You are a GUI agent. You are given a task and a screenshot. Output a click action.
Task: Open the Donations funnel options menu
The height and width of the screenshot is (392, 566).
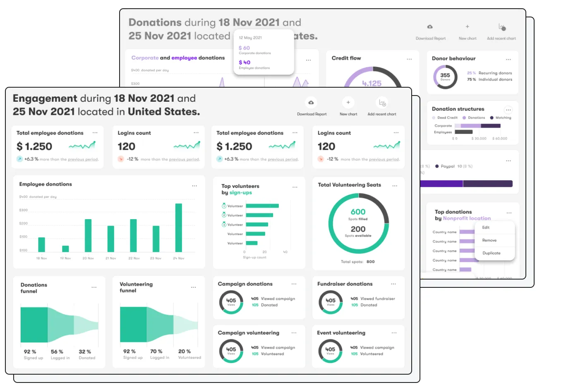point(94,287)
